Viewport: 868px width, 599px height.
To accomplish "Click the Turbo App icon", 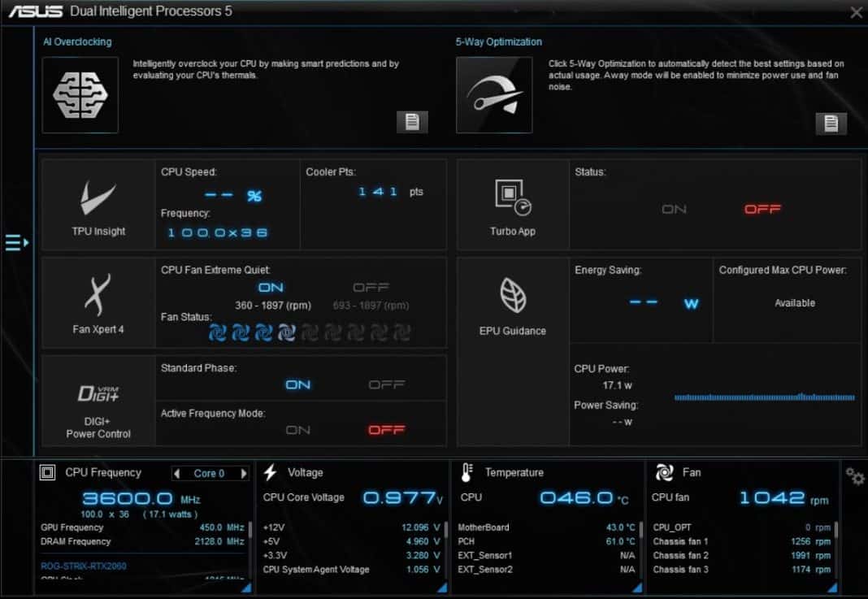I will 512,196.
